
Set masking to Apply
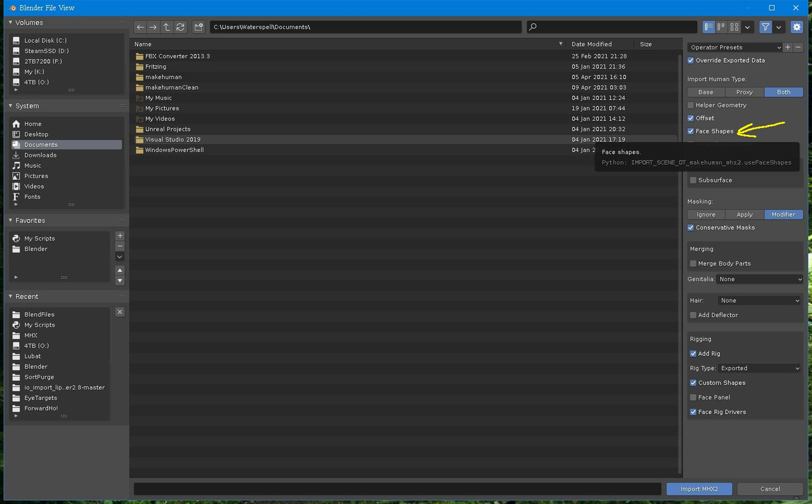[745, 215]
